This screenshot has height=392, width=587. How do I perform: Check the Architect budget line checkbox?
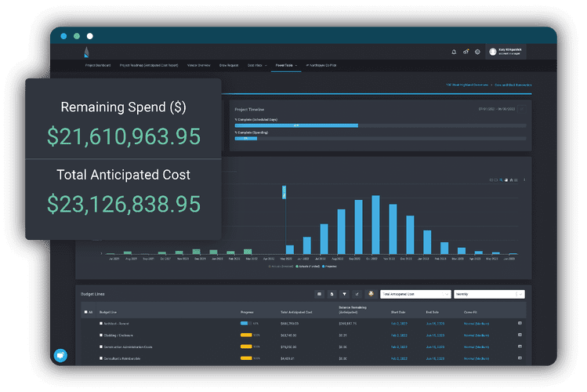tap(100, 323)
